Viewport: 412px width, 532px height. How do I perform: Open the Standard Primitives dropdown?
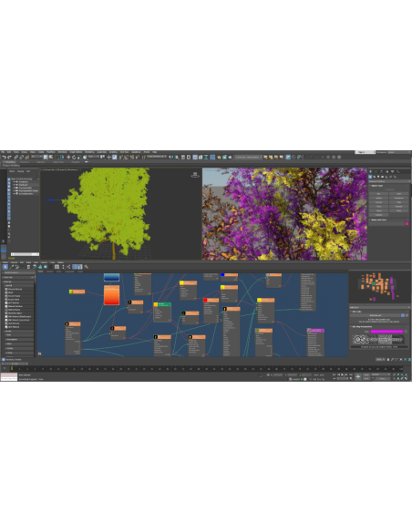[x=389, y=181]
